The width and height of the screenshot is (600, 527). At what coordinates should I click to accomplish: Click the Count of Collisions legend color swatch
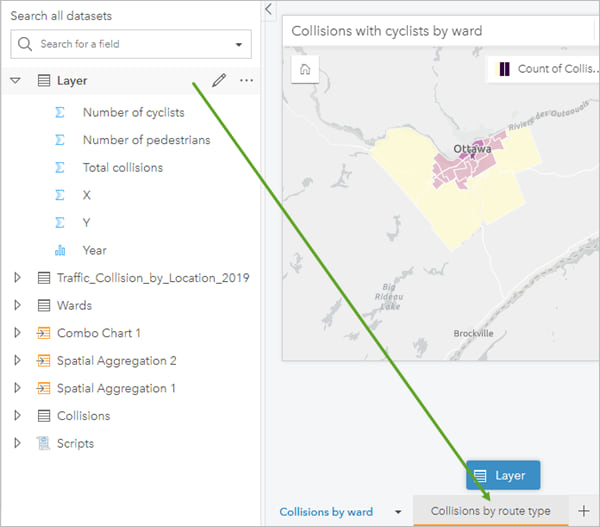tap(505, 69)
